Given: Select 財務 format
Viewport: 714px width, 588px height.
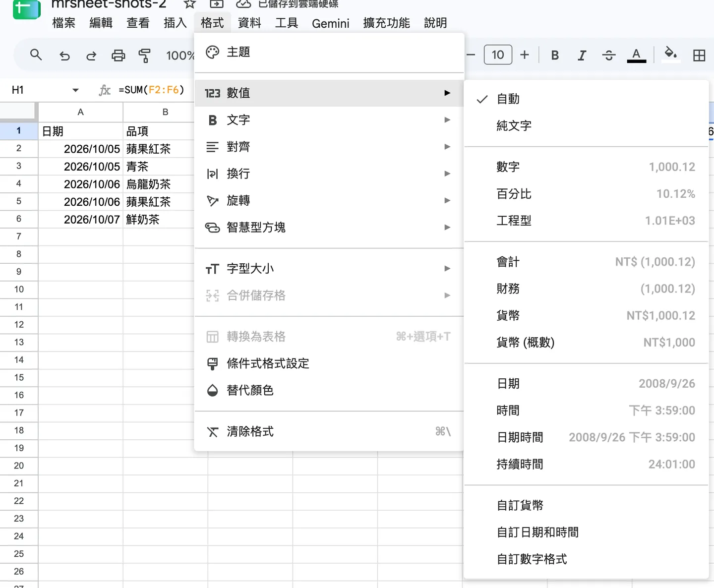Looking at the screenshot, I should (586, 288).
